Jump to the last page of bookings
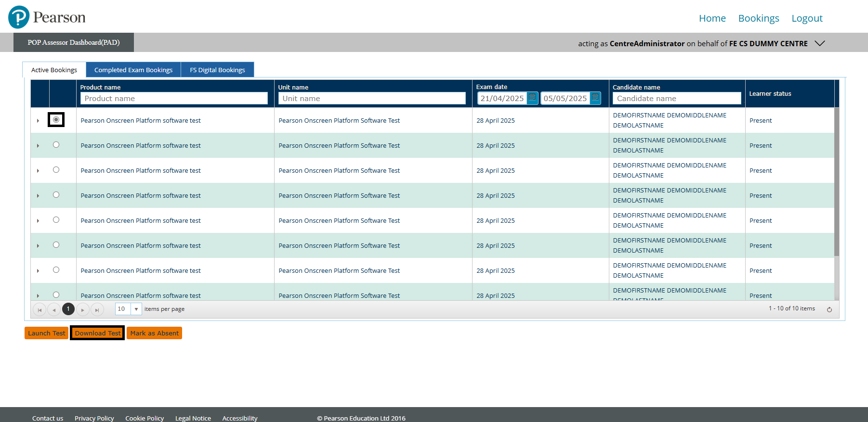The width and height of the screenshot is (868, 422). pyautogui.click(x=97, y=309)
